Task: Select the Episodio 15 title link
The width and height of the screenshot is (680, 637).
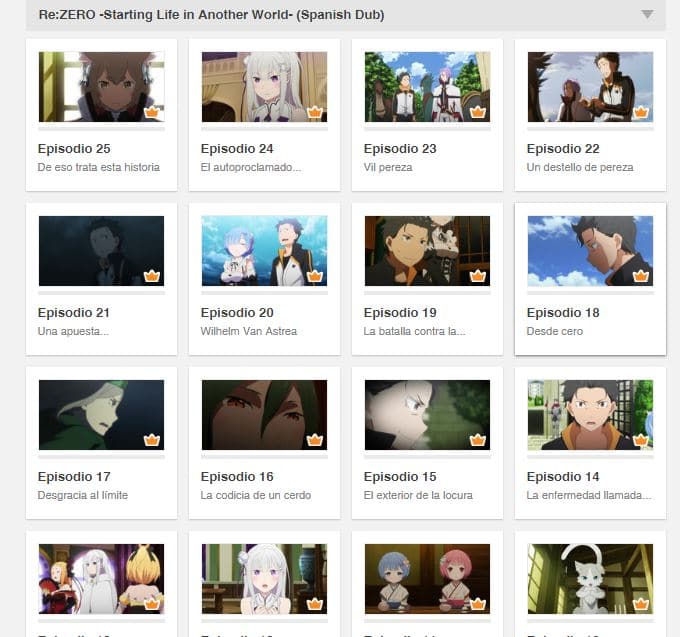Action: pyautogui.click(x=400, y=477)
